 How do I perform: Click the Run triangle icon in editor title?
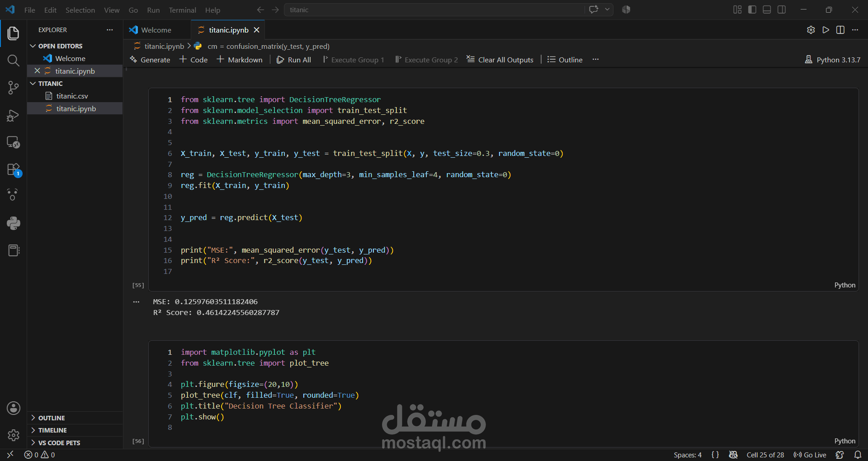tap(826, 30)
